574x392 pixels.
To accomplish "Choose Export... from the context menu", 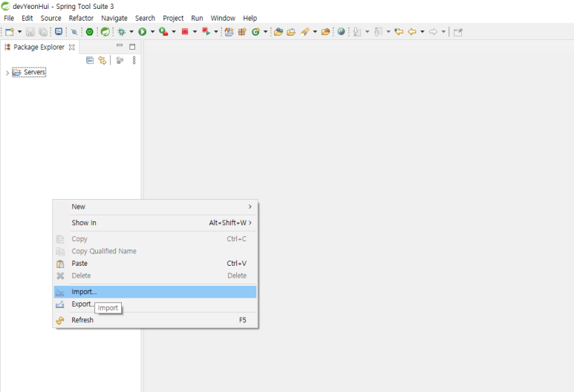I will tap(155, 304).
